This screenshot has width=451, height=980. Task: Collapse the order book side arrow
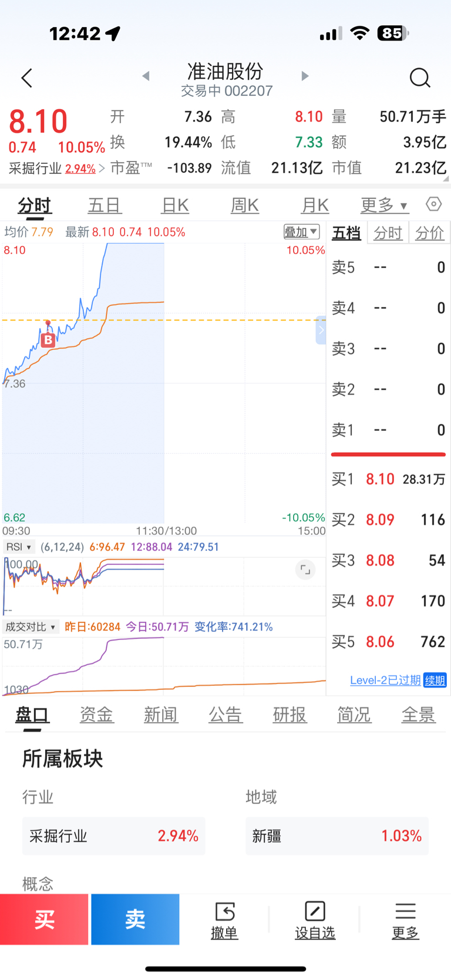click(x=321, y=330)
